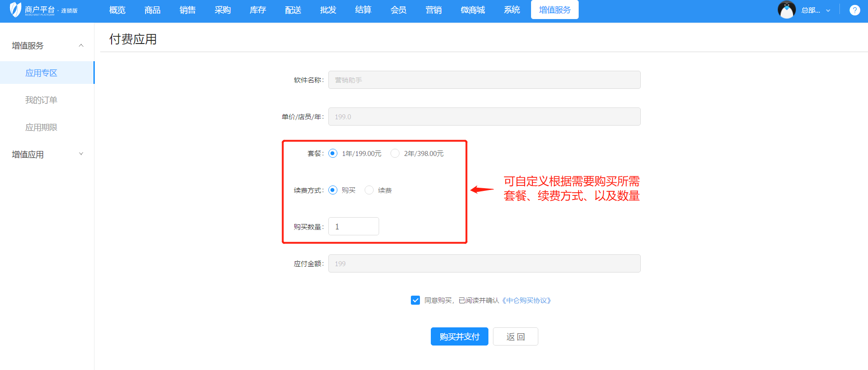The image size is (868, 370).
Task: Uncheck the 同意购买 agreement checkbox
Action: point(415,300)
